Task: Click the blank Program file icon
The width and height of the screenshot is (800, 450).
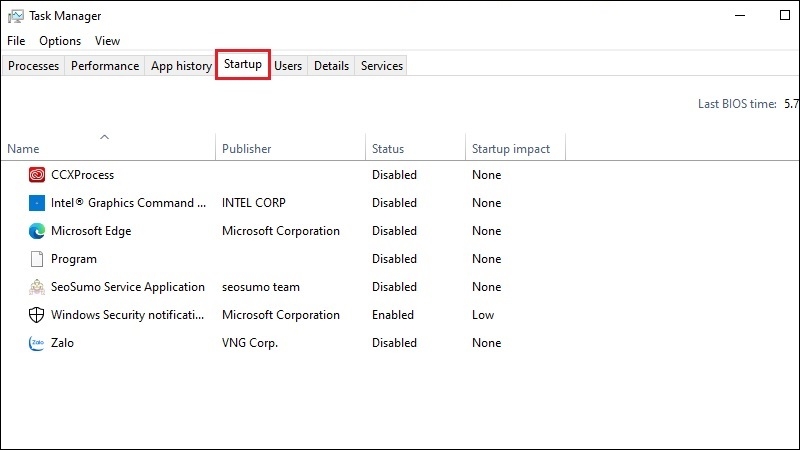Action: click(37, 259)
